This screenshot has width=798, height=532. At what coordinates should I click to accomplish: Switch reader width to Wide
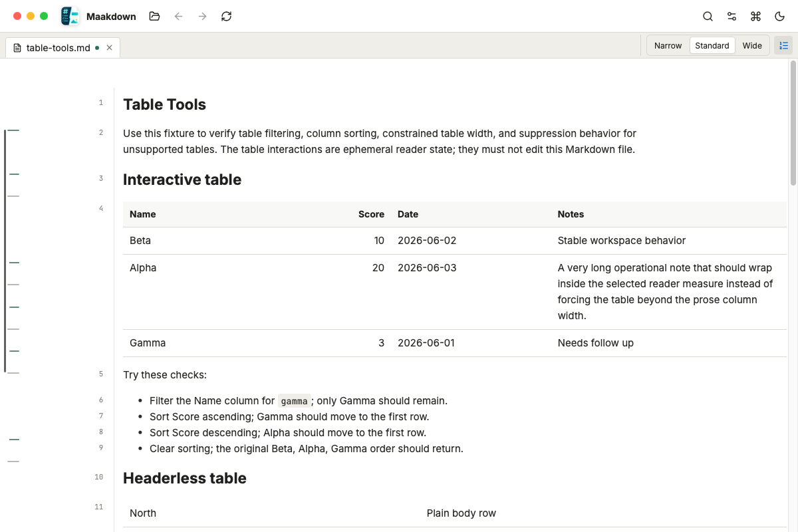(x=752, y=45)
